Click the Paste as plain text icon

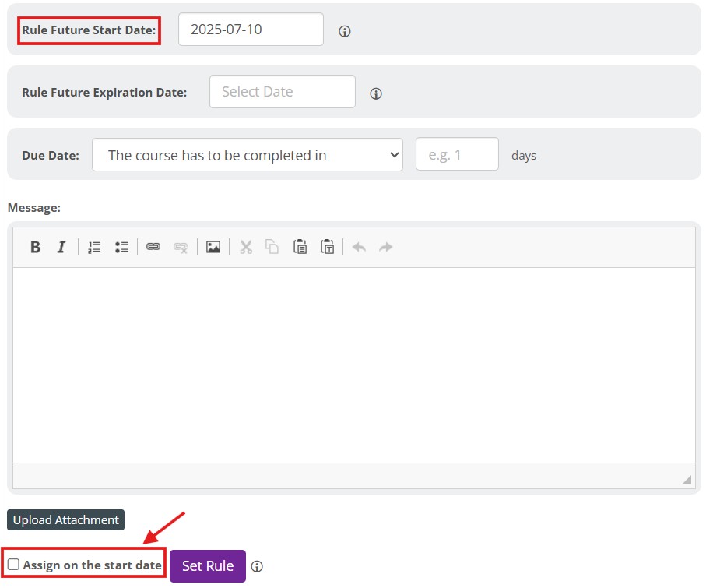click(328, 247)
